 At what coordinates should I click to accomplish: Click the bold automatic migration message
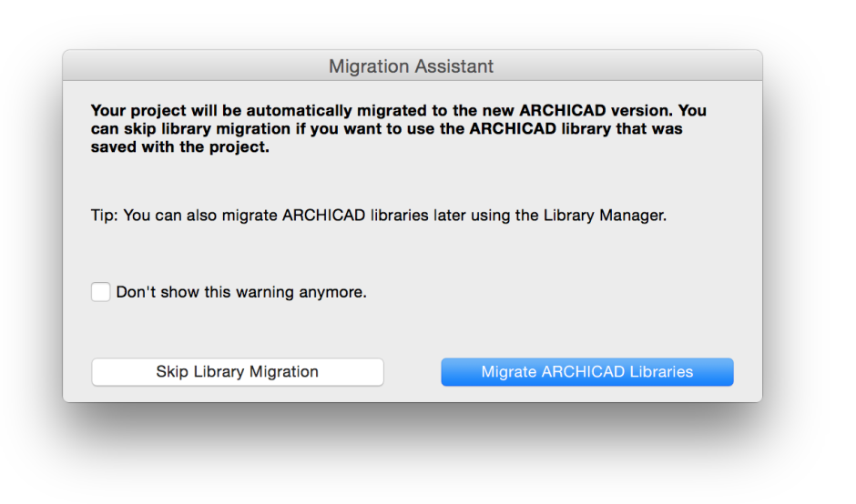tap(399, 128)
